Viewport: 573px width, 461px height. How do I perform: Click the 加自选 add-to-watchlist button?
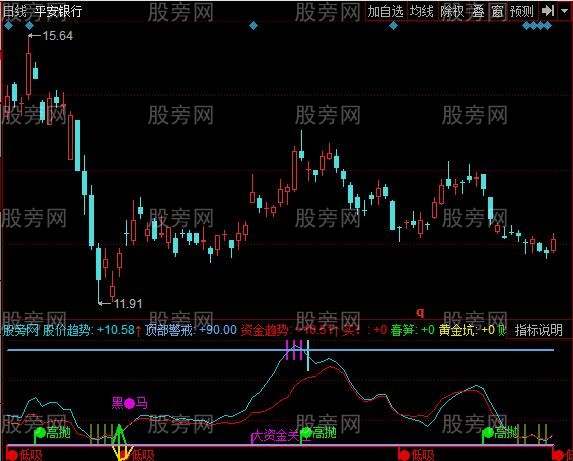click(386, 12)
